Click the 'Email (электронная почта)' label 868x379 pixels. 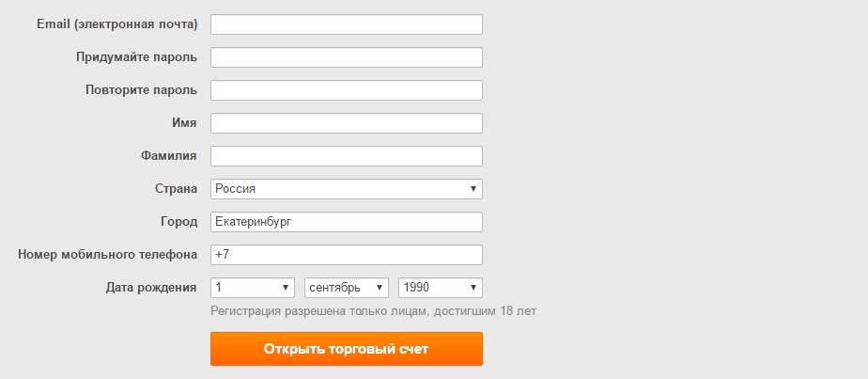[x=116, y=24]
